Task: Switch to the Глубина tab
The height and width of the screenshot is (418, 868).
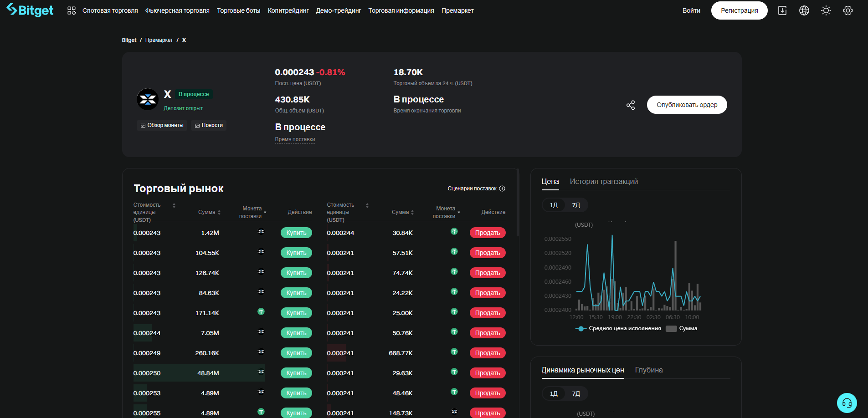Action: click(x=649, y=370)
